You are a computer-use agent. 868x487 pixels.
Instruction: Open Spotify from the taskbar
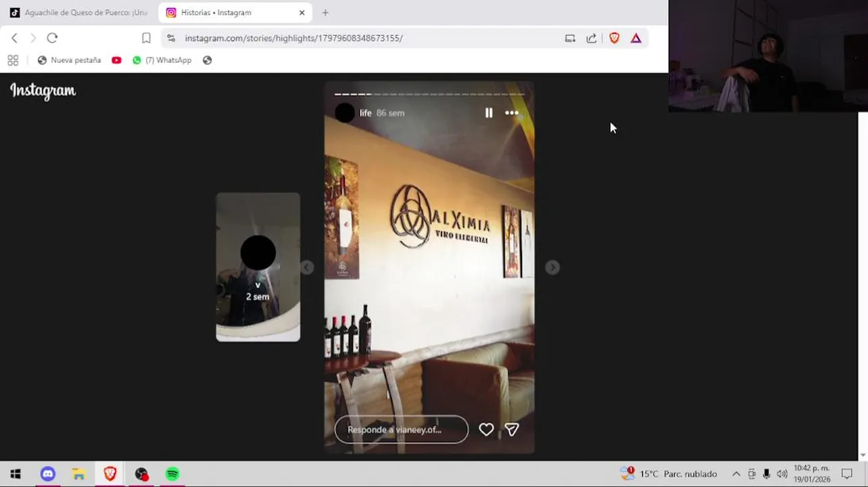(172, 474)
